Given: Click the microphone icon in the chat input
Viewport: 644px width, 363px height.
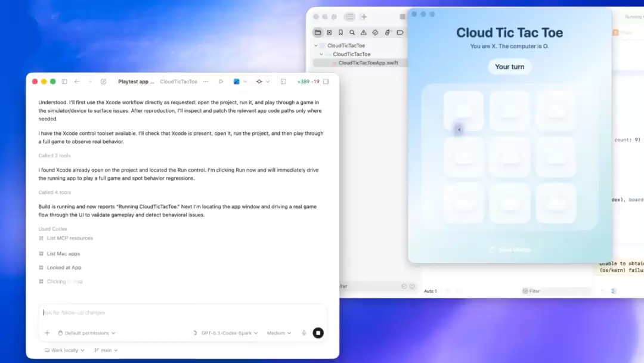Looking at the screenshot, I should coord(304,333).
